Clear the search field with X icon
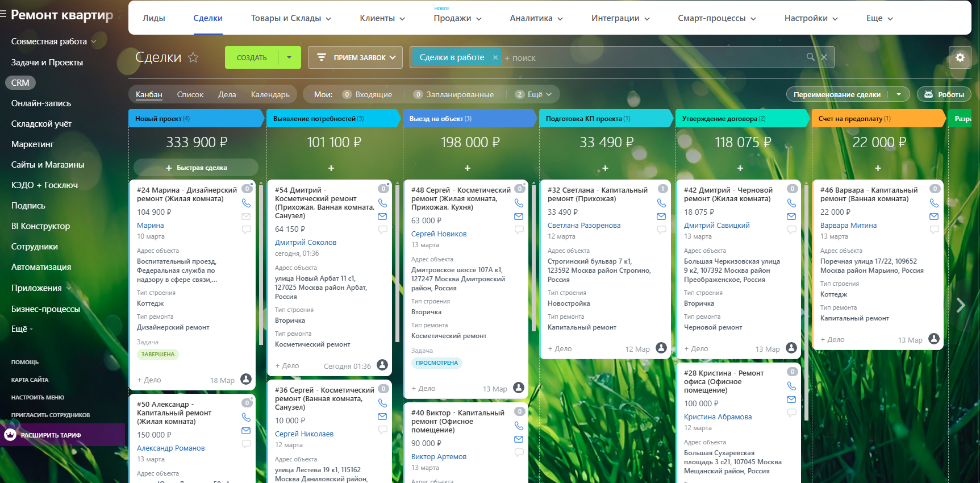This screenshot has height=483, width=980. pyautogui.click(x=824, y=57)
